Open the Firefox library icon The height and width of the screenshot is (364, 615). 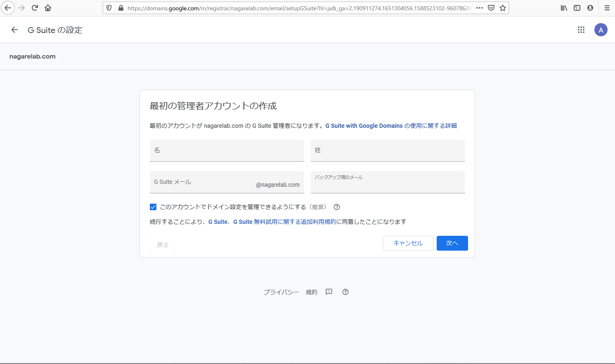pos(564,8)
